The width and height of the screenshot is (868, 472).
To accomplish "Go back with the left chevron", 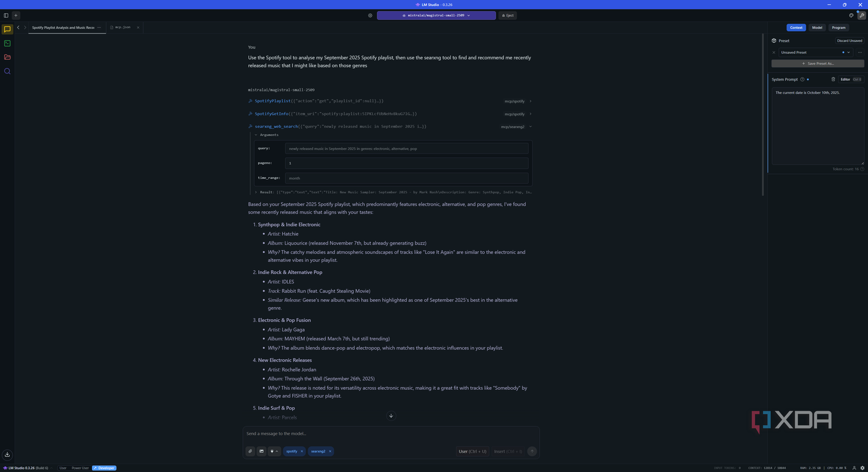I will coord(18,27).
